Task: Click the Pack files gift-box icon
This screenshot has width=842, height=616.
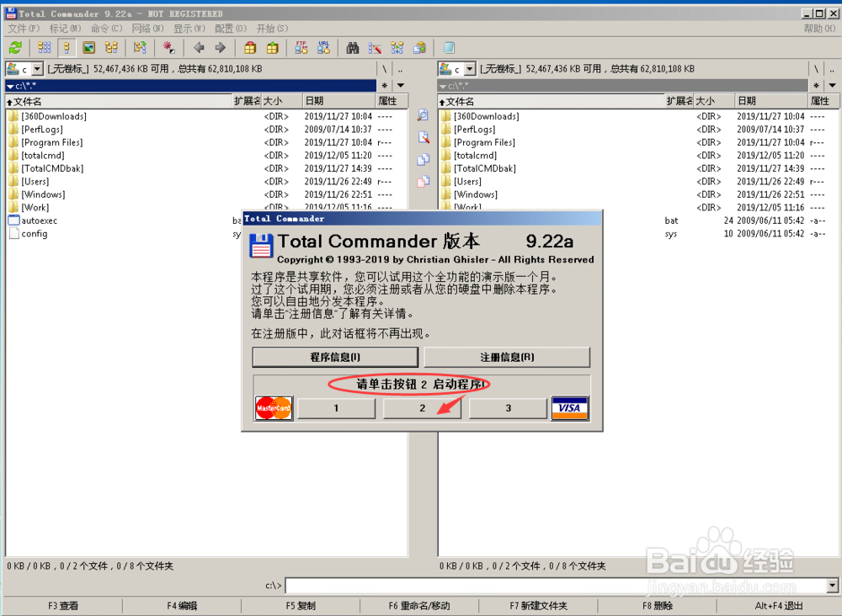Action: (x=250, y=48)
